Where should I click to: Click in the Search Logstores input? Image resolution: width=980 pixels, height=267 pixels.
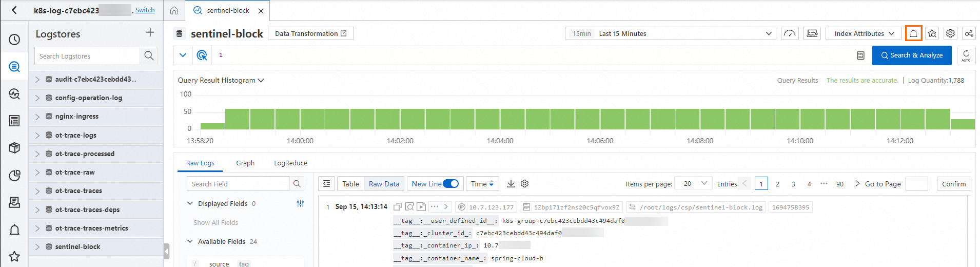[87, 56]
